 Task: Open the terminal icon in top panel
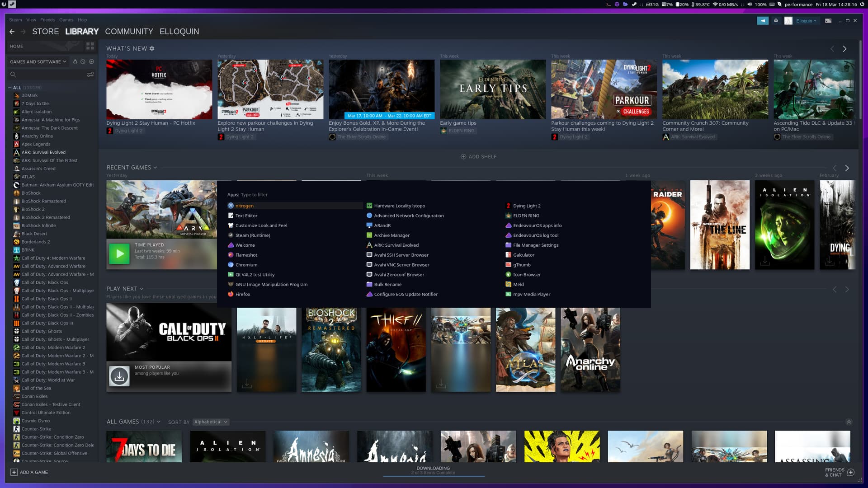[609, 5]
